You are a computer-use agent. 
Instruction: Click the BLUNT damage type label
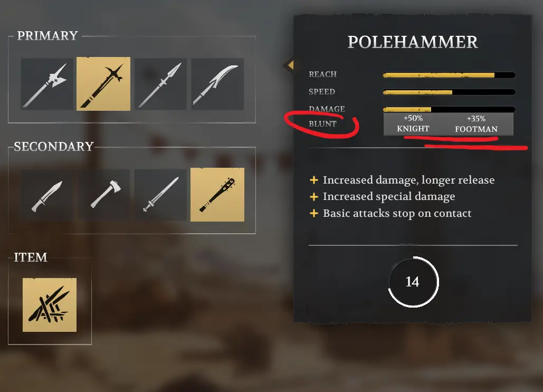(x=322, y=123)
